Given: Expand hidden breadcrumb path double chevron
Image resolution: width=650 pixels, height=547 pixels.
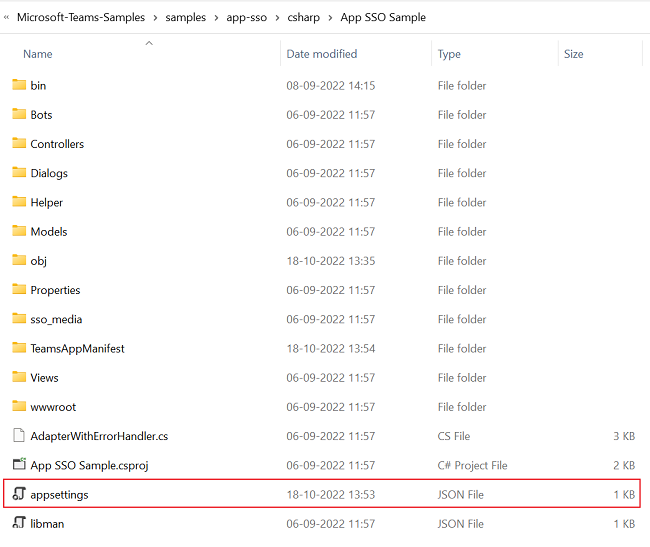Looking at the screenshot, I should click(x=6, y=17).
